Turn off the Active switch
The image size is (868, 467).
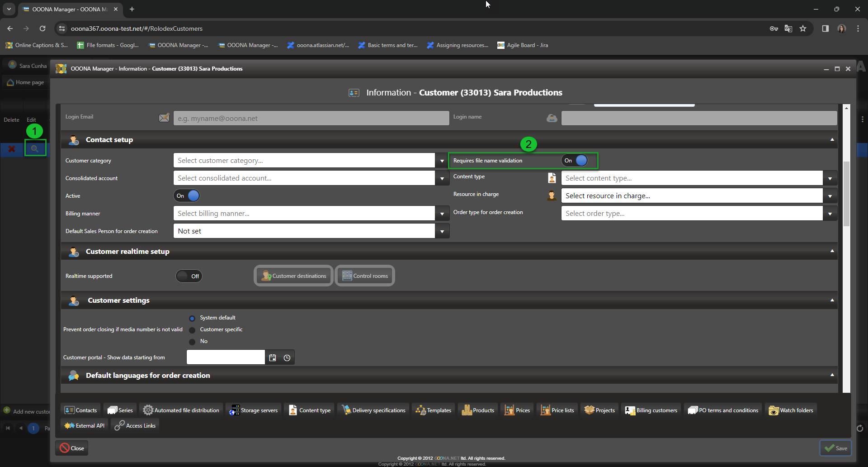point(187,196)
